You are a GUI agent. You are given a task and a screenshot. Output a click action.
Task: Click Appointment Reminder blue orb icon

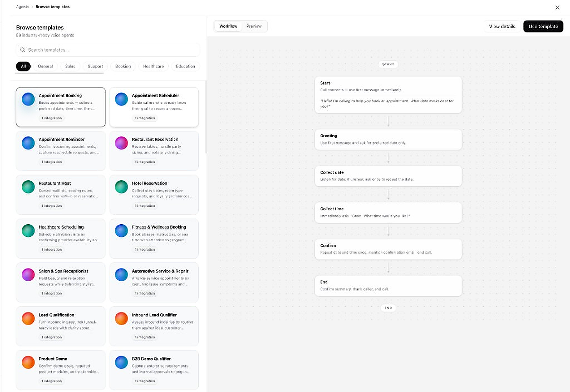[x=28, y=143]
